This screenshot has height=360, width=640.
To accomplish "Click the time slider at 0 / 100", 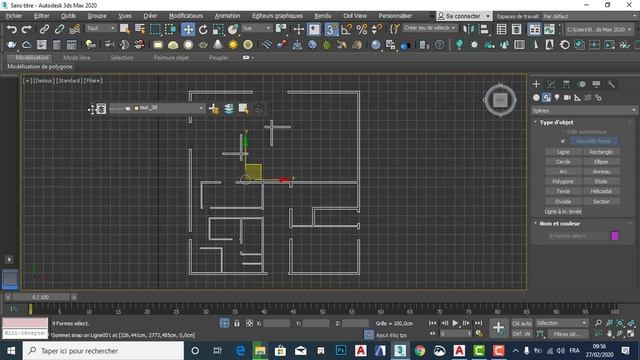I will (40, 297).
